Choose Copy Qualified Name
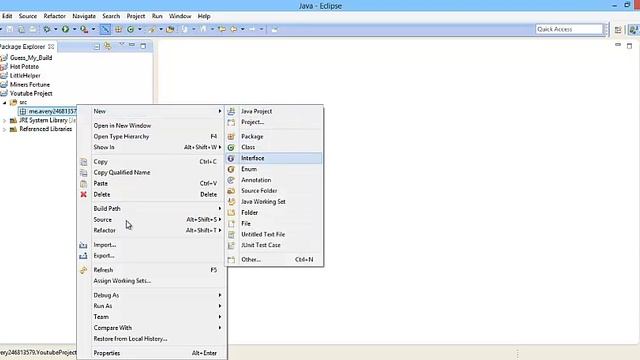The image size is (640, 360). tap(152, 173)
